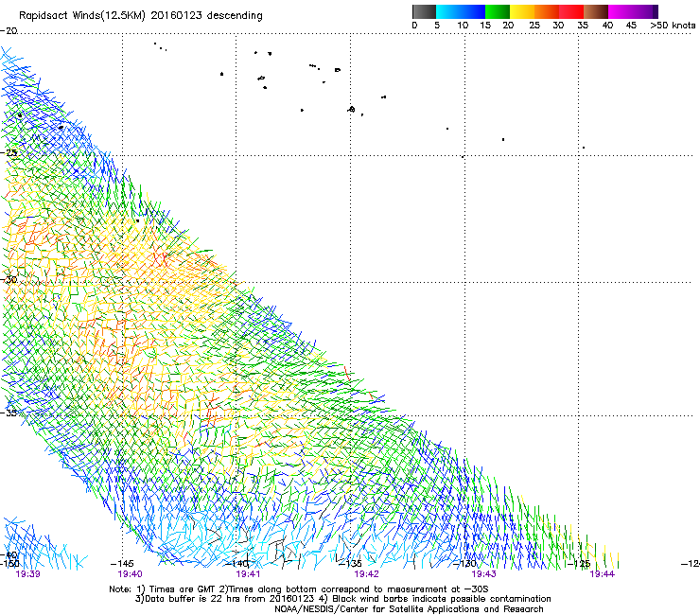
Task: Click the 'NOAA/NESDIS/Center for Satellite Applications and Research' credit
Action: (x=409, y=609)
